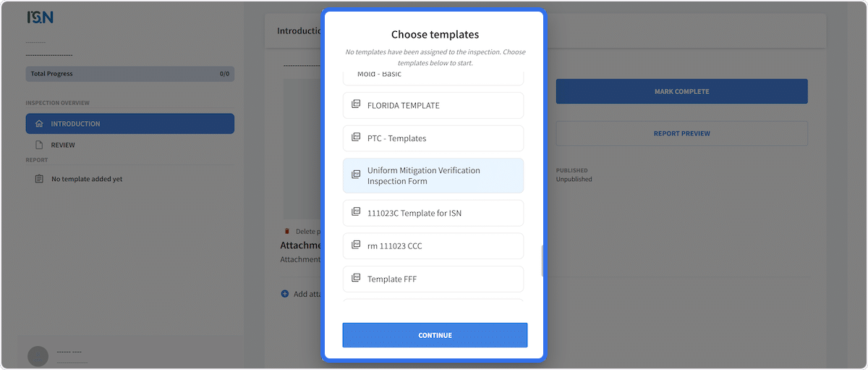Click the plus icon beside Add attachment

(x=284, y=294)
